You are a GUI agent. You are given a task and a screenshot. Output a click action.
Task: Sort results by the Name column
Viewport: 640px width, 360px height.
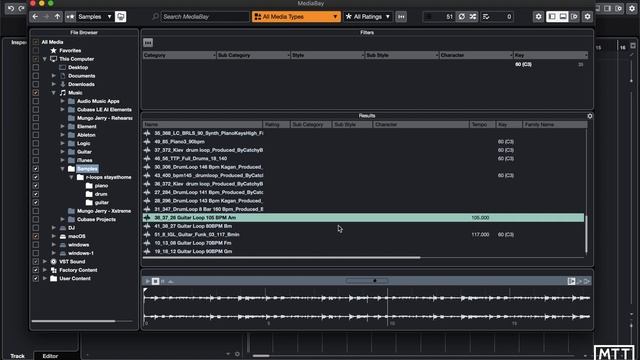(202, 124)
